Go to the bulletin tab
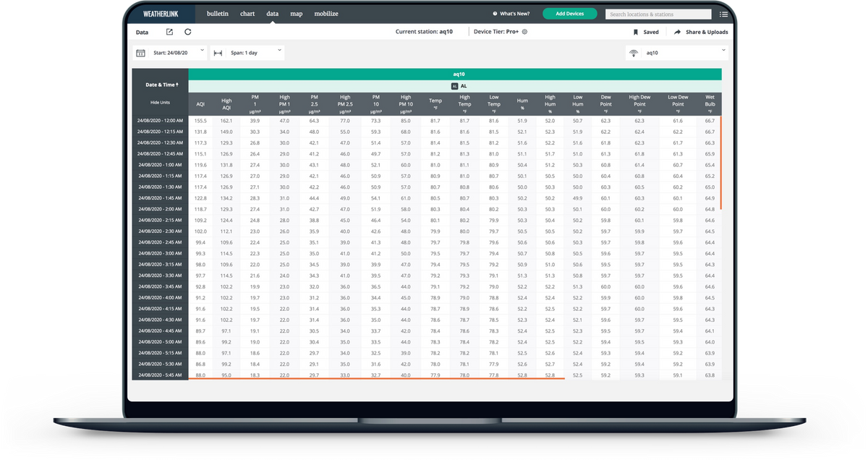The height and width of the screenshot is (460, 868). pos(217,14)
